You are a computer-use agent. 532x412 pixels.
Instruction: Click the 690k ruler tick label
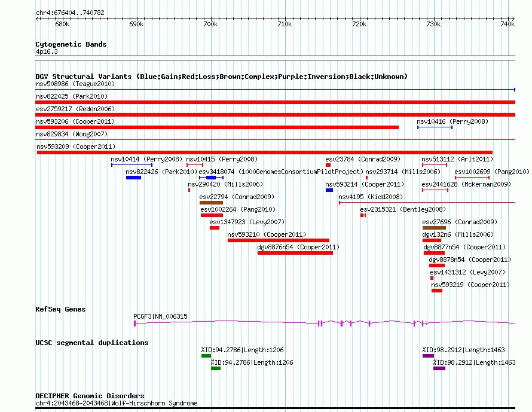pos(136,24)
